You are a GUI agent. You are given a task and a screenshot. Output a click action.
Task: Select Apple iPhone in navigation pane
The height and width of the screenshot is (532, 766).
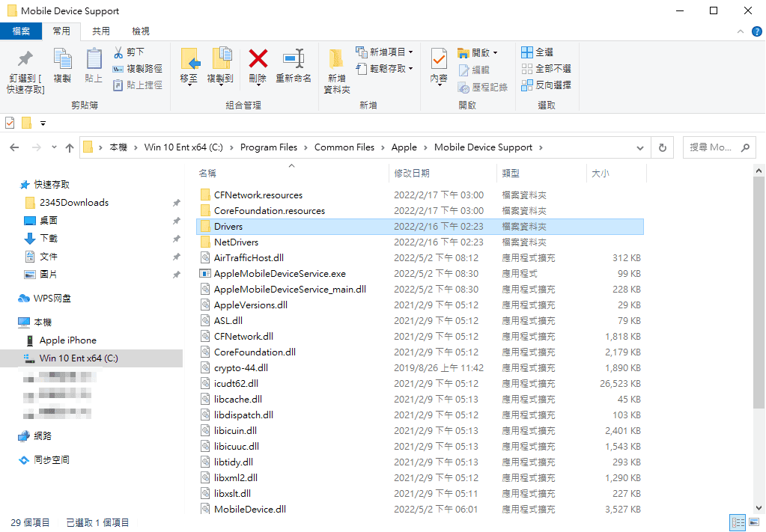(x=67, y=340)
